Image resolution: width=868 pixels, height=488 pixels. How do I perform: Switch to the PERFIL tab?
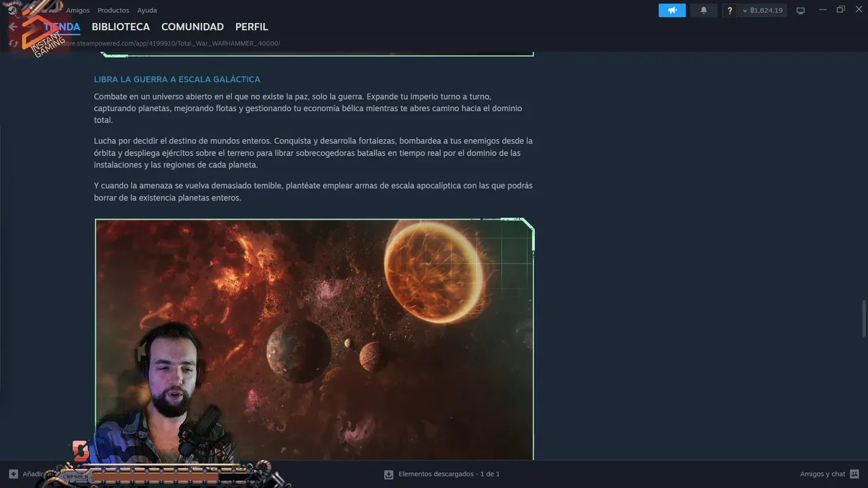point(252,27)
